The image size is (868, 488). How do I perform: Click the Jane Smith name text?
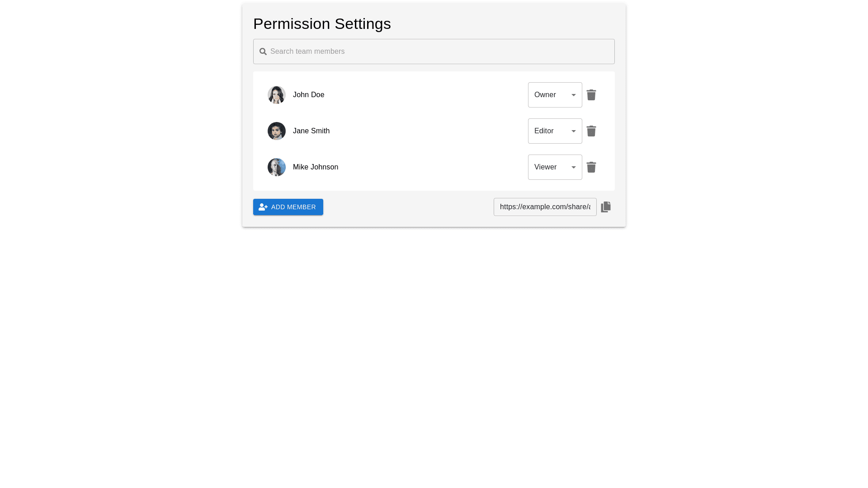click(311, 131)
